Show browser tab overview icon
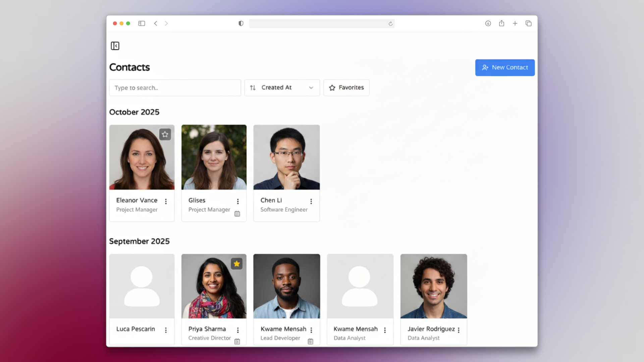Image resolution: width=644 pixels, height=362 pixels. tap(528, 23)
